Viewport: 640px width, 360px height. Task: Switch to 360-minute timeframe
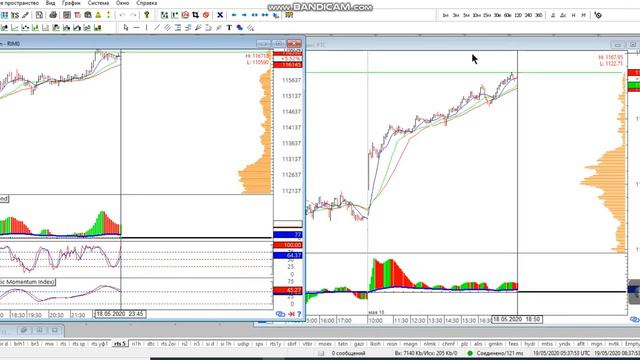click(539, 15)
